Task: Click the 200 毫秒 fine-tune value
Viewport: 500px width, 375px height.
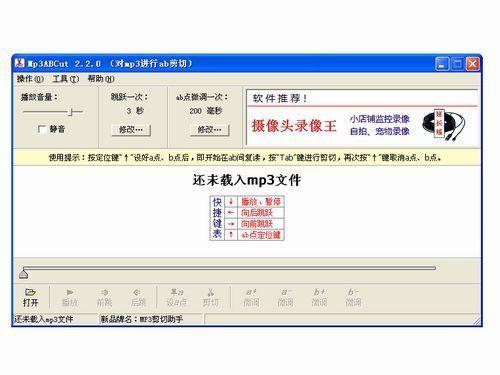Action: [x=206, y=111]
